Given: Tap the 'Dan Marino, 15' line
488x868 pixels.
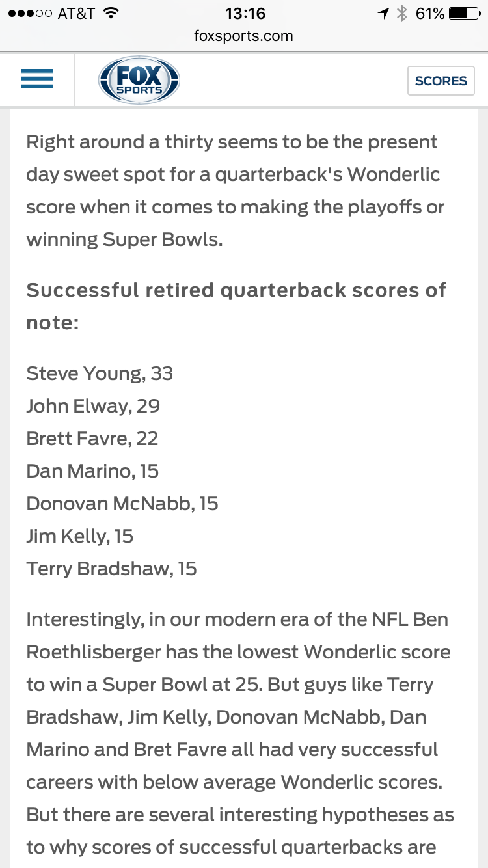Looking at the screenshot, I should pos(92,471).
